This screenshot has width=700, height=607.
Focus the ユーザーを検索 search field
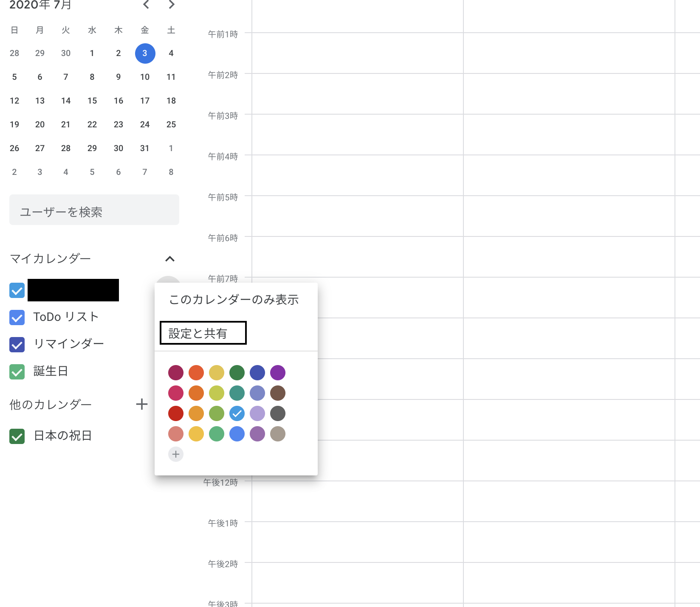(x=94, y=210)
